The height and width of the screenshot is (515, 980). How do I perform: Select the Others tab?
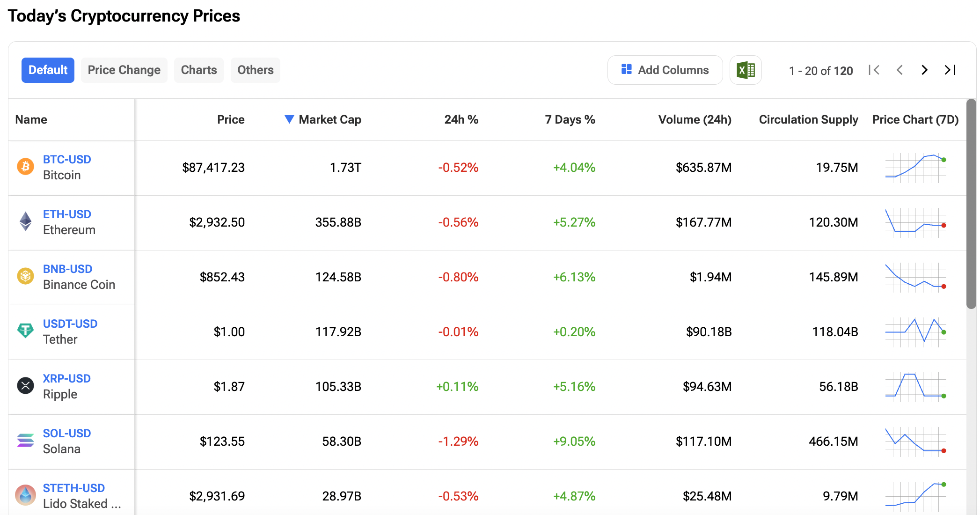(x=256, y=70)
